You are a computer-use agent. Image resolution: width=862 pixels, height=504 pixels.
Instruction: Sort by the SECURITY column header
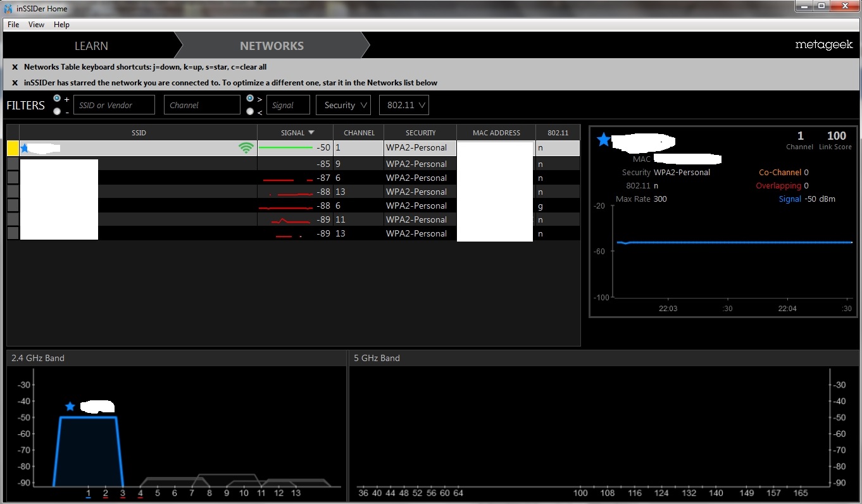point(420,133)
